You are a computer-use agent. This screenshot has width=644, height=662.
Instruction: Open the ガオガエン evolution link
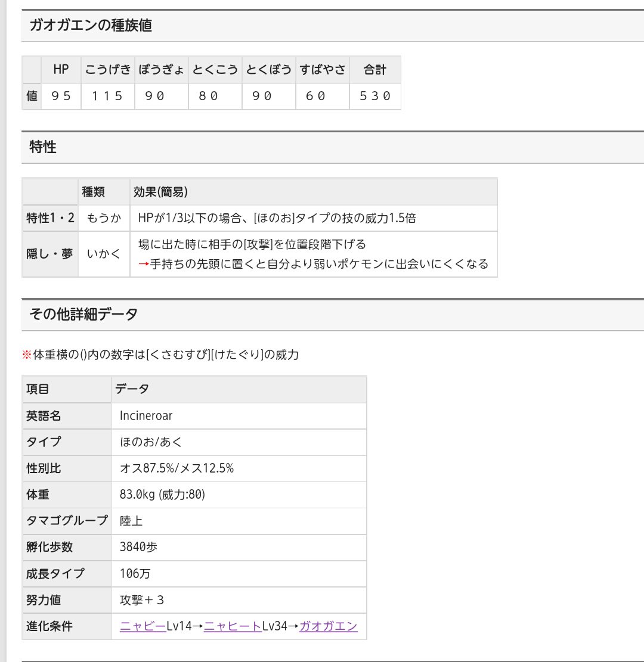click(329, 626)
